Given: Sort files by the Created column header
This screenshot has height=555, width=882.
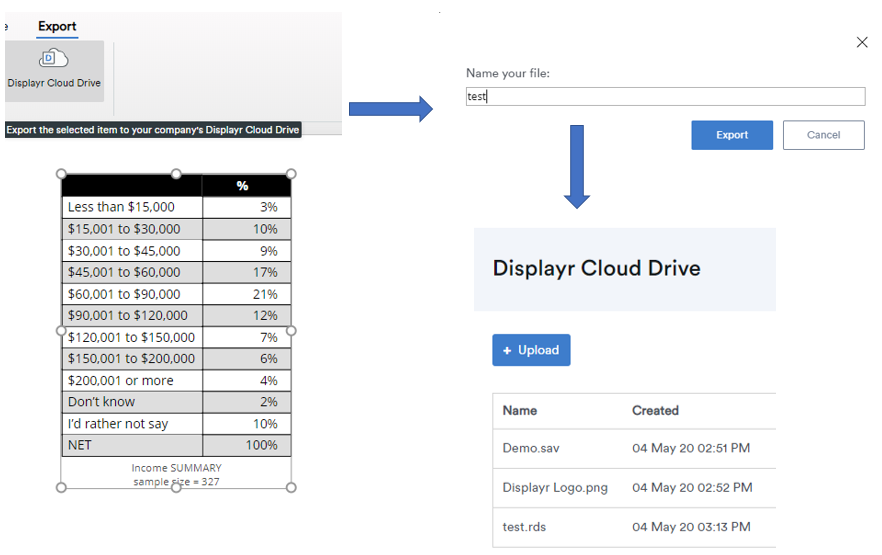Looking at the screenshot, I should coord(655,410).
